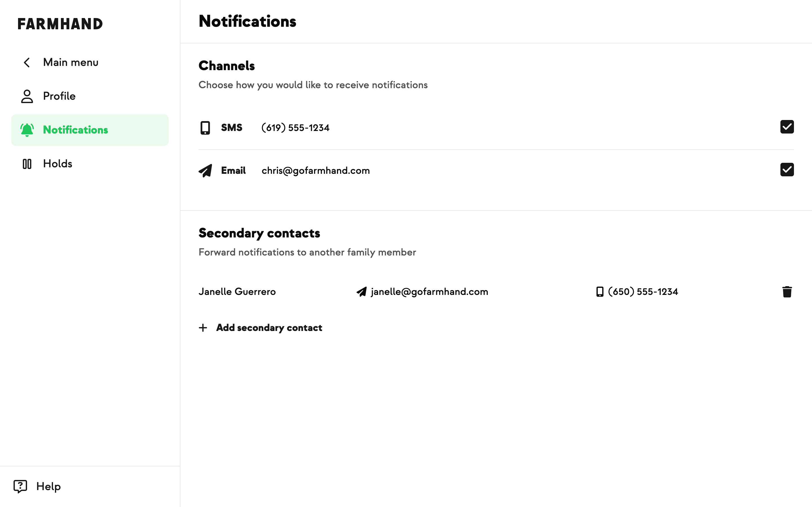Click the SMS phone icon in Channels
The image size is (812, 507).
coord(205,128)
